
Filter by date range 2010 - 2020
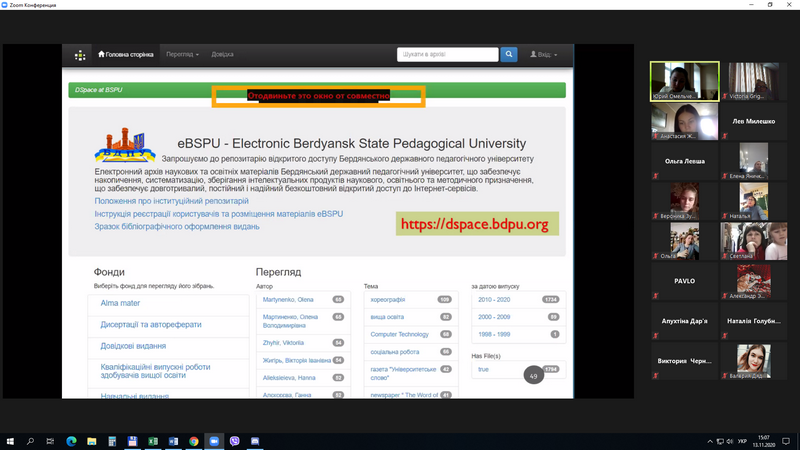(x=494, y=299)
